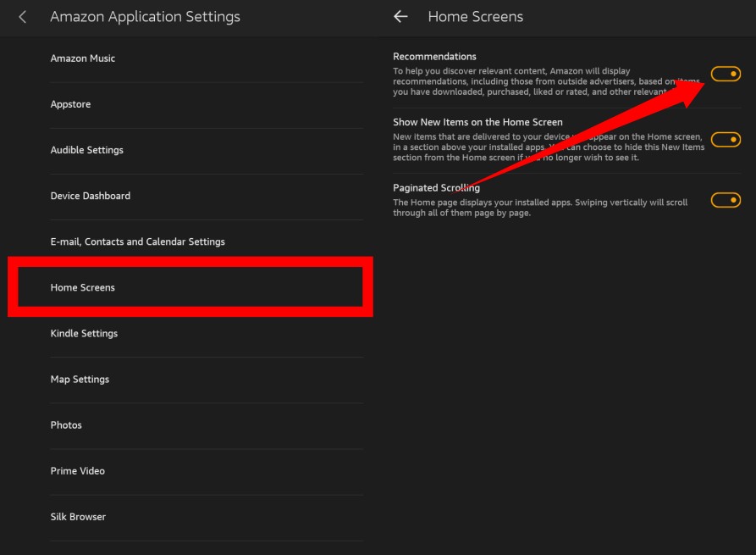Turn off the Recommendations toggle
This screenshot has height=555, width=756.
pos(726,74)
